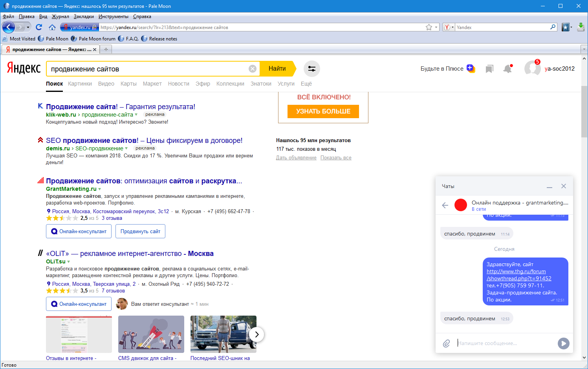Open the Downloads arrow icon

coord(581,27)
